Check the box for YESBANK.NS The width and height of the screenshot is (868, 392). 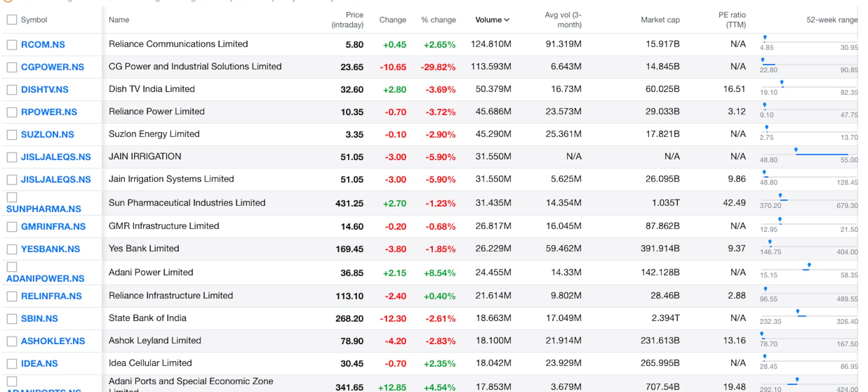click(x=12, y=249)
